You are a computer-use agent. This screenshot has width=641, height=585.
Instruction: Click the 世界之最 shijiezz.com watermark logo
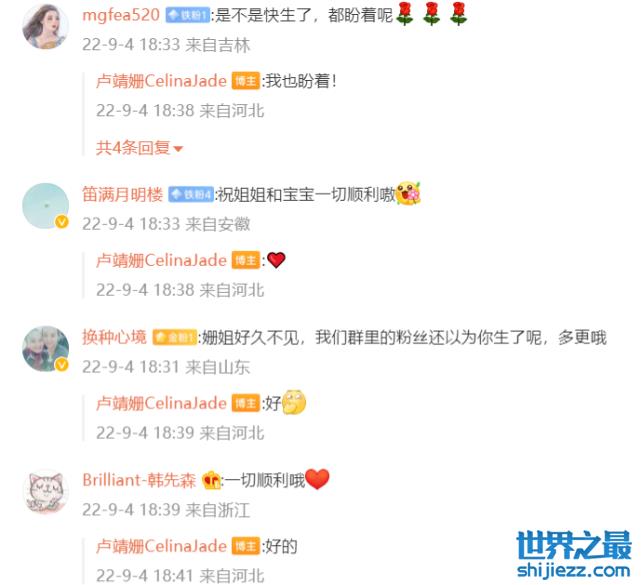pos(574,554)
